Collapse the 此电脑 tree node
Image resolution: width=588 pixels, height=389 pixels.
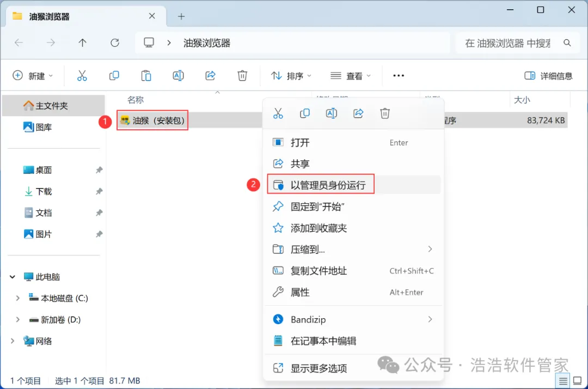click(x=13, y=277)
